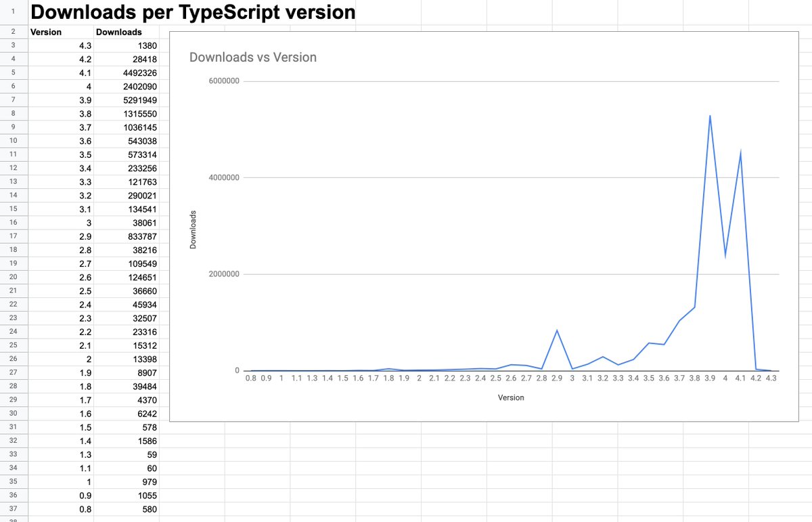Click the 4.1 x-axis label on the chart
Image resolution: width=812 pixels, height=522 pixels.
pos(740,378)
